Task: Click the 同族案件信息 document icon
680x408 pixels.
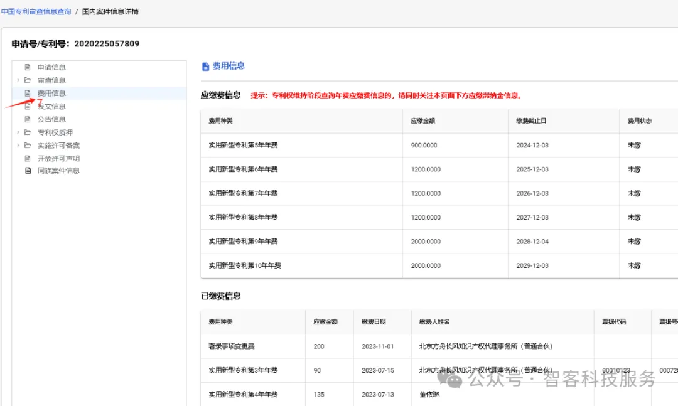Action: click(x=27, y=171)
